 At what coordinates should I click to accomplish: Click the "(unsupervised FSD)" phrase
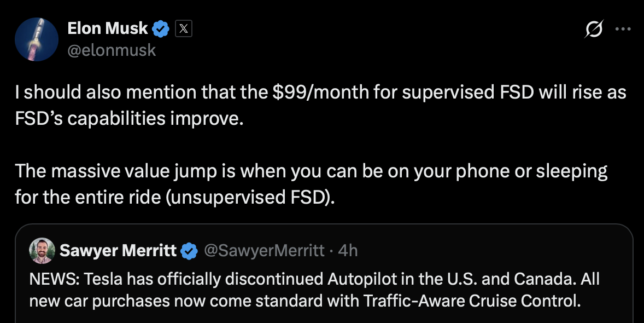244,196
